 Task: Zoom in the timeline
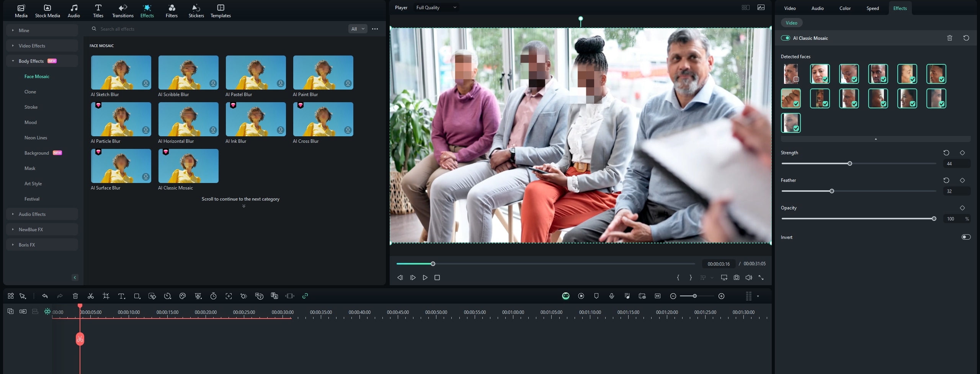[x=721, y=296]
